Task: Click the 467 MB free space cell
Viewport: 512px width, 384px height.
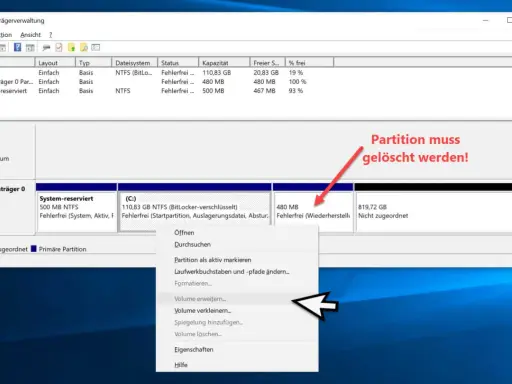Action: (264, 91)
